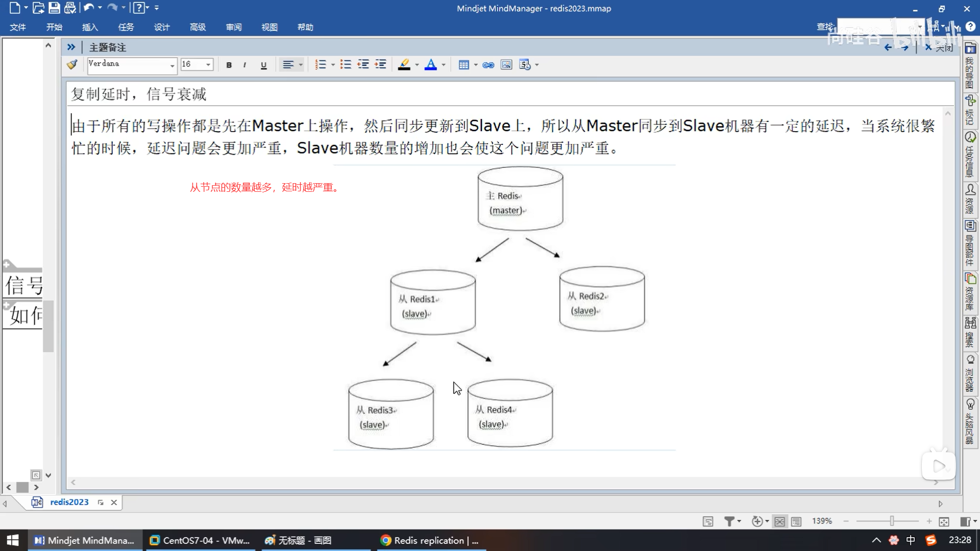This screenshot has height=551, width=980.
Task: Open Redis replication Chrome window from taskbar
Action: 430,540
